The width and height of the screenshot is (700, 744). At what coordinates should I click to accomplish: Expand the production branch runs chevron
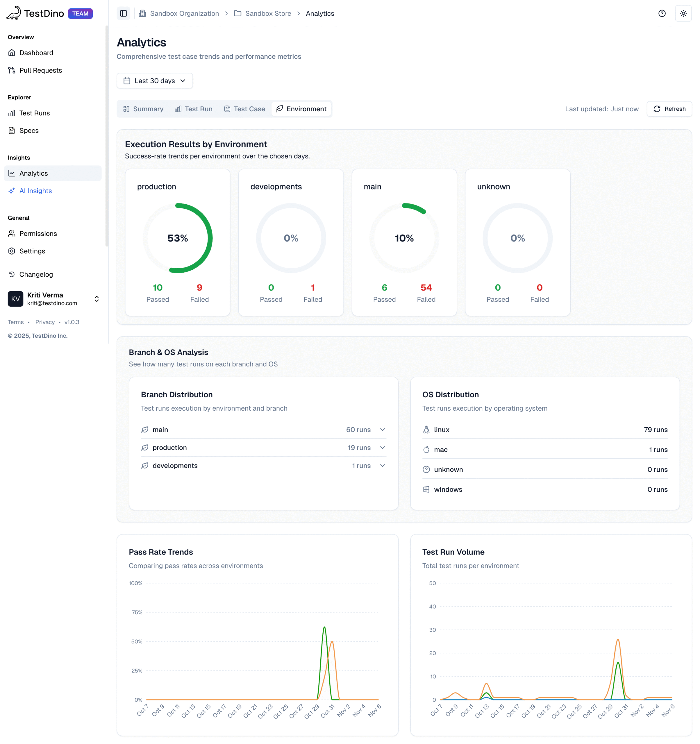tap(382, 448)
